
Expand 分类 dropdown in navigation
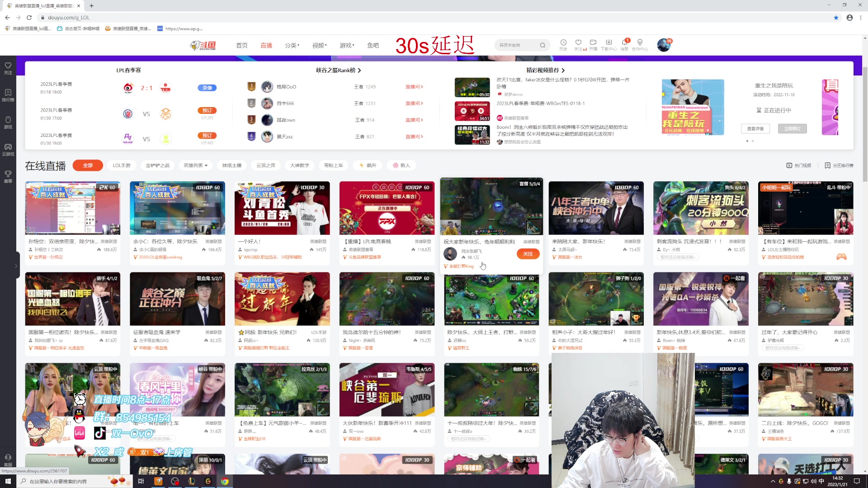coord(292,45)
